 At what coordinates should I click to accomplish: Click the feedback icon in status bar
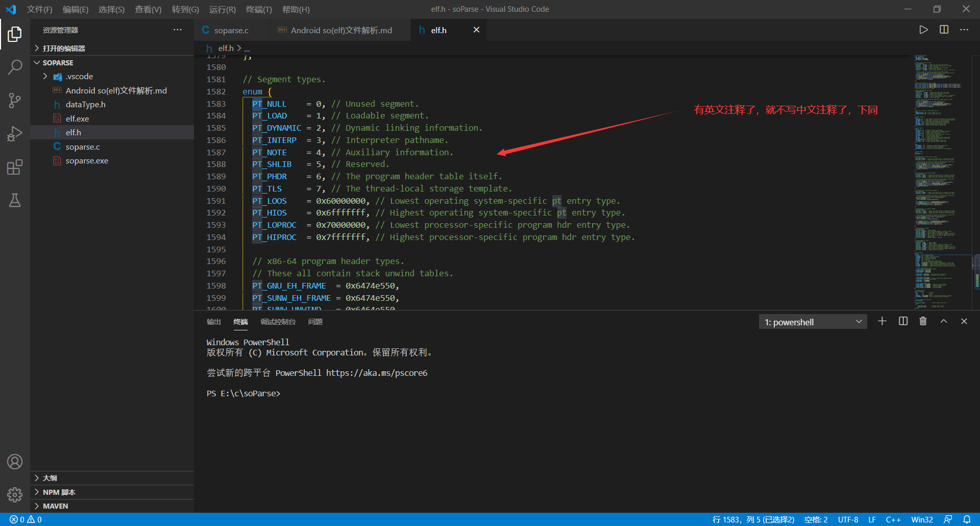948,519
